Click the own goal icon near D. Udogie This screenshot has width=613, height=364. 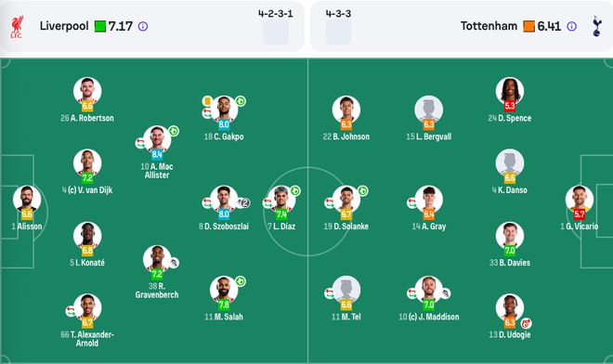pos(527,323)
